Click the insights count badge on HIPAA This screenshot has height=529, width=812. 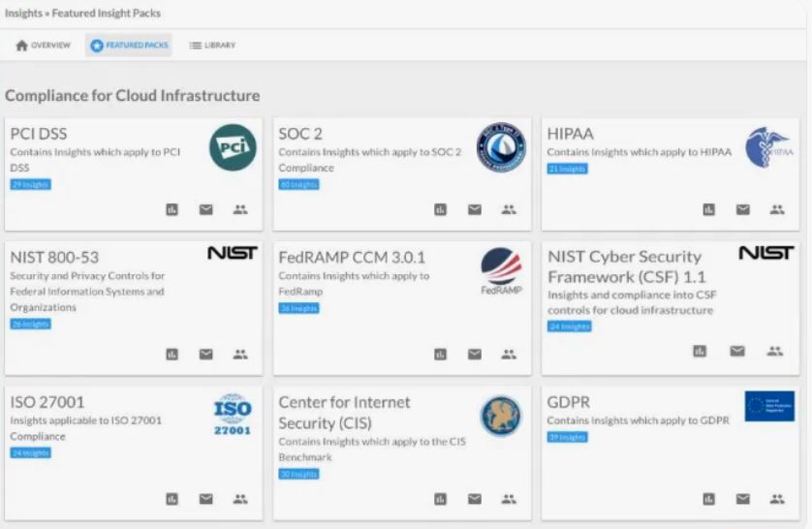[x=568, y=169]
